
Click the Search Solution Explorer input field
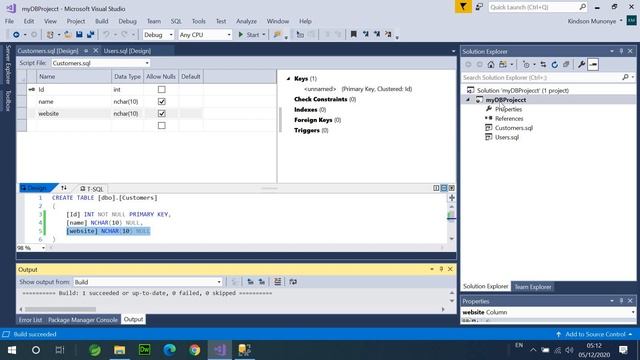(x=542, y=78)
